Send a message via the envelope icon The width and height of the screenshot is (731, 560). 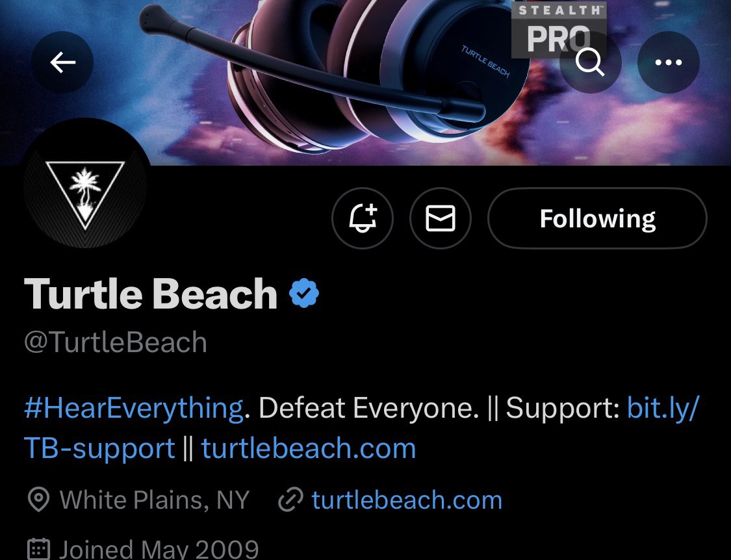tap(441, 218)
